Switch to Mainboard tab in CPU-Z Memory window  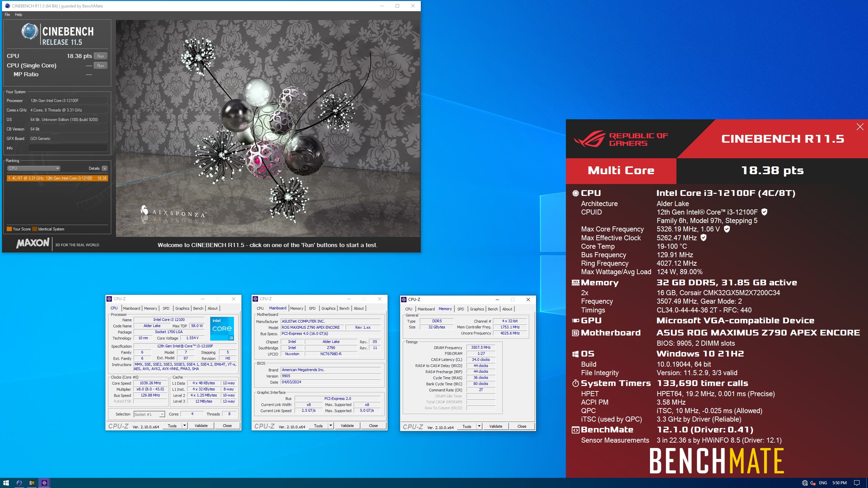coord(426,309)
